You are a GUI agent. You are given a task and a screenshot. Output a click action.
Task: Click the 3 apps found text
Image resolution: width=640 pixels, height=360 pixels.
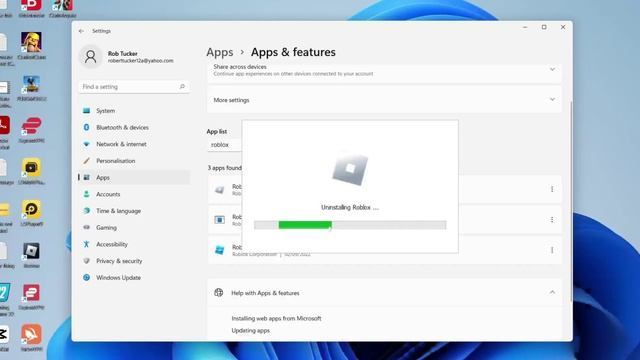[x=224, y=168]
